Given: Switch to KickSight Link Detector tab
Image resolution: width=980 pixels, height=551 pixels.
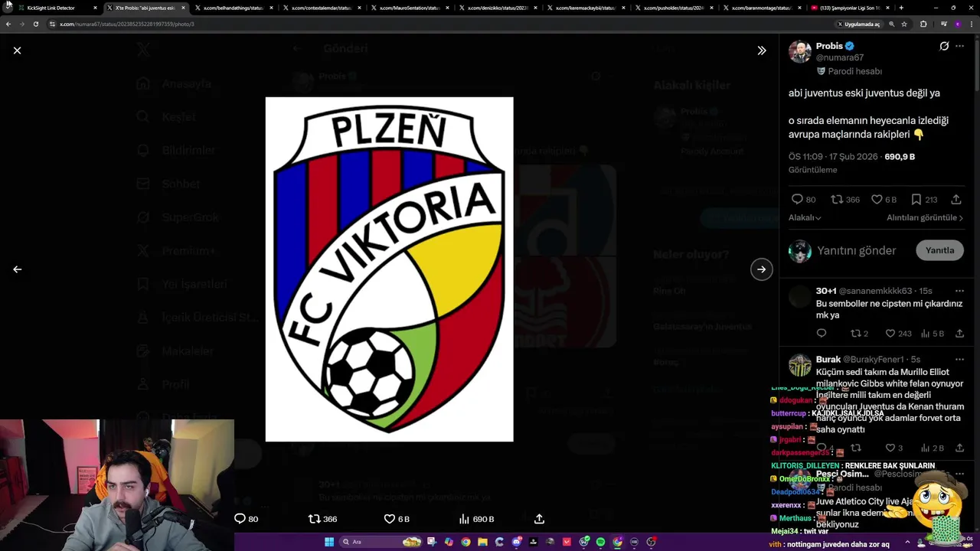Looking at the screenshot, I should 58,8.
